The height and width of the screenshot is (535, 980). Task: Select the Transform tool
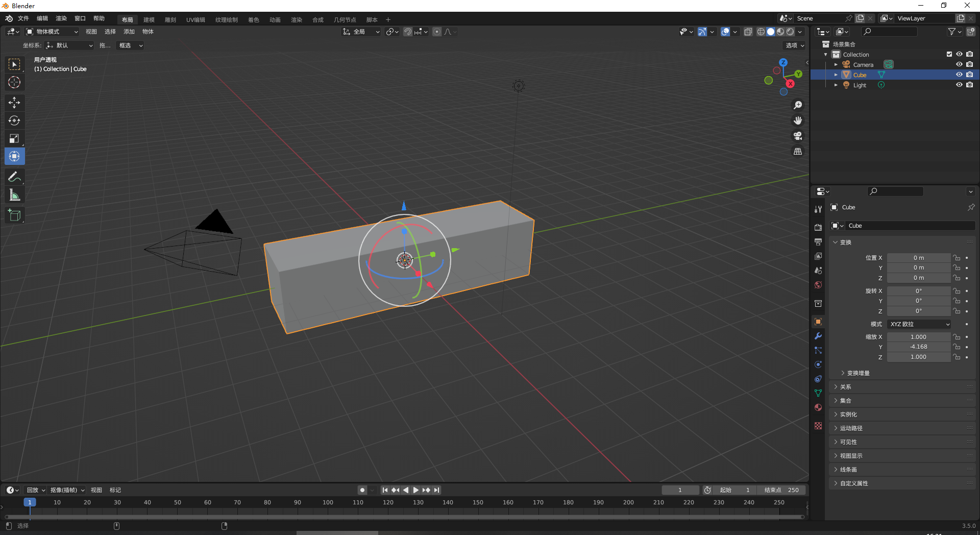click(14, 156)
